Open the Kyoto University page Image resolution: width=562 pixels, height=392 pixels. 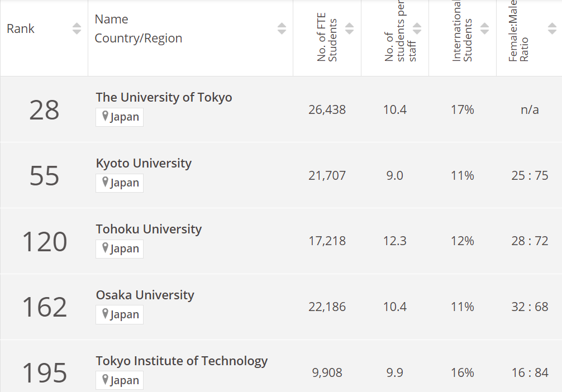pos(144,163)
